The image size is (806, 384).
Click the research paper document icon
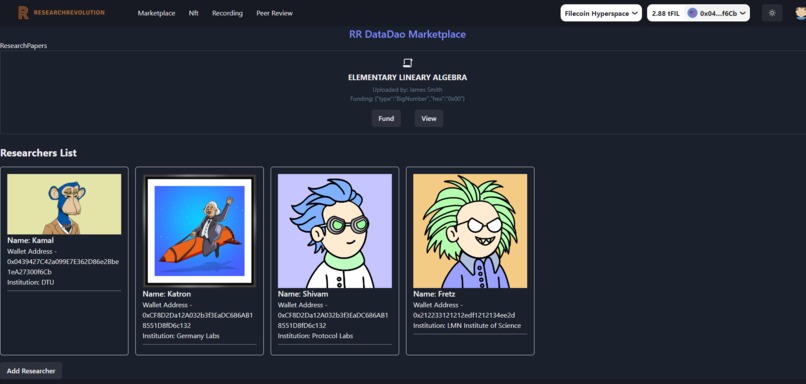[x=408, y=63]
